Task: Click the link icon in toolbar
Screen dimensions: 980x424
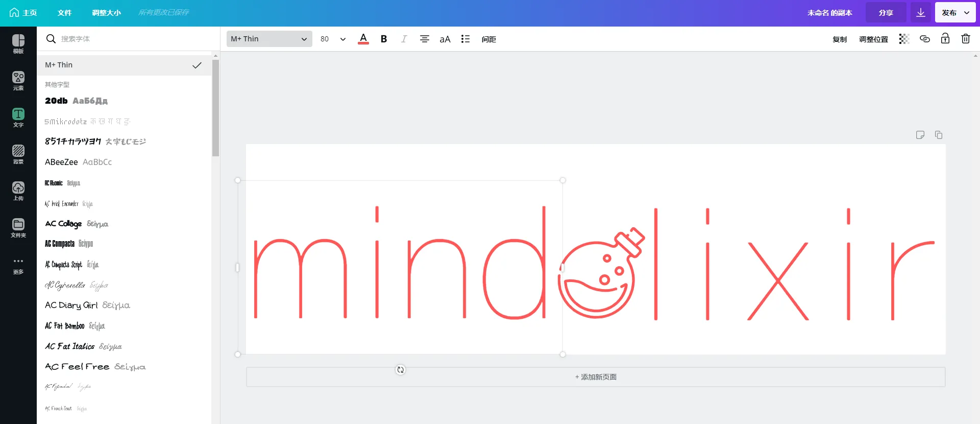Action: point(924,39)
